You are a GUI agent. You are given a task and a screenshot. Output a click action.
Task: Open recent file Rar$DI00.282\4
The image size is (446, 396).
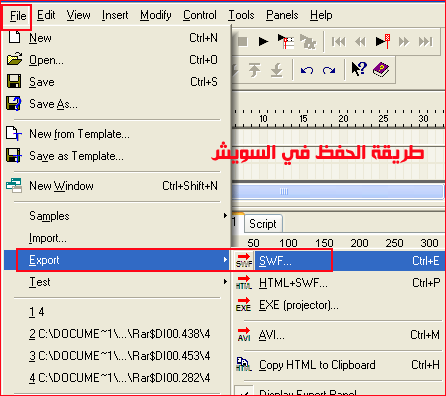click(x=117, y=378)
